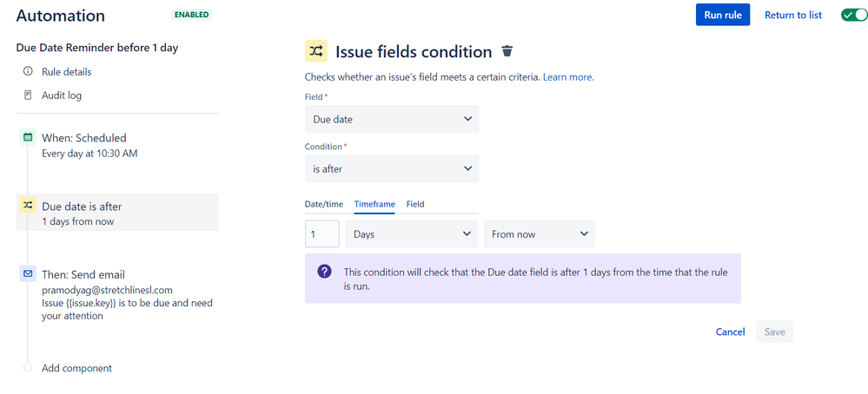Open Rule details info icon
Viewport: 868px width, 394px height.
coord(28,71)
